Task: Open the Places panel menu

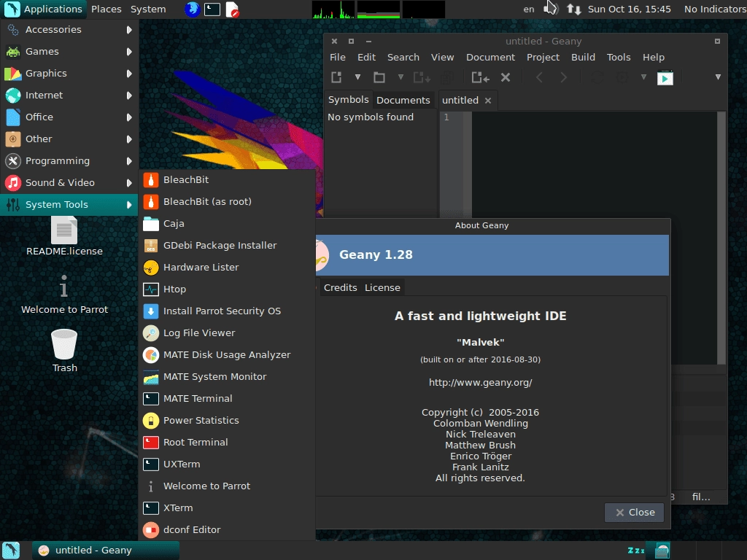Action: tap(107, 9)
